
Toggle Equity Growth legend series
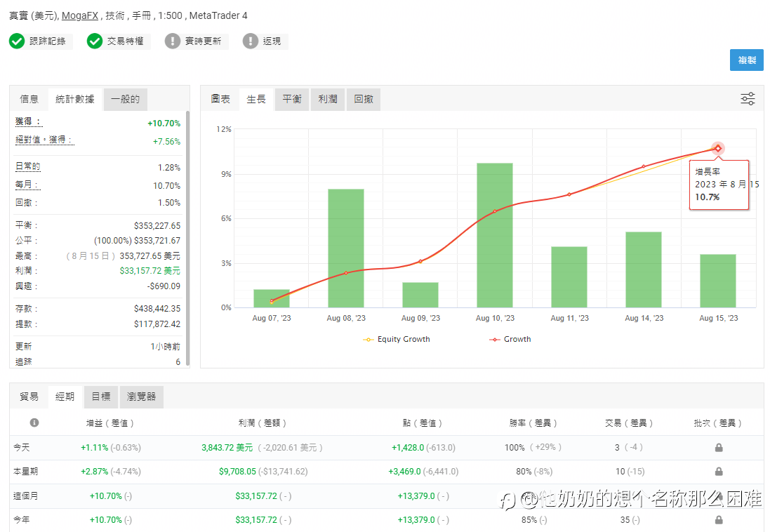[397, 339]
